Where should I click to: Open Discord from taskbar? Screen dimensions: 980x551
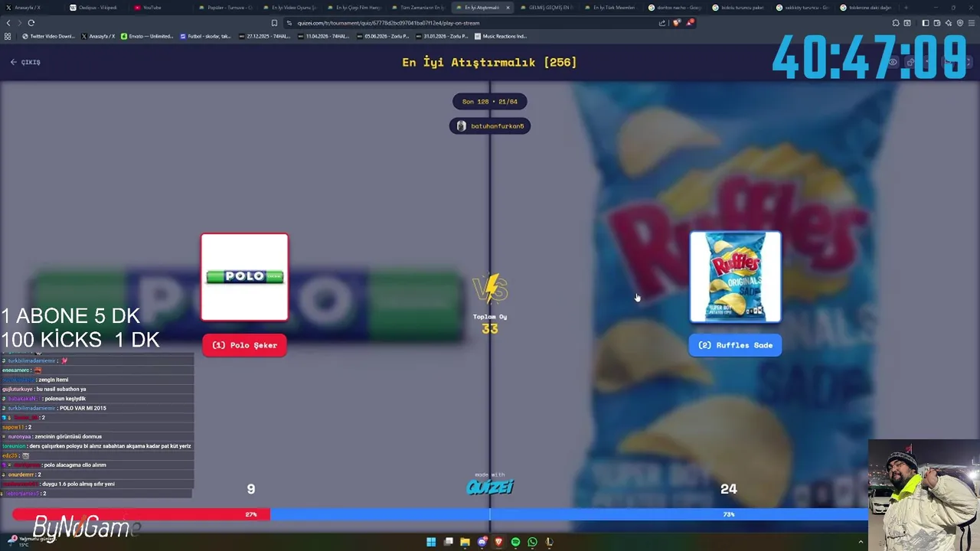coord(482,542)
